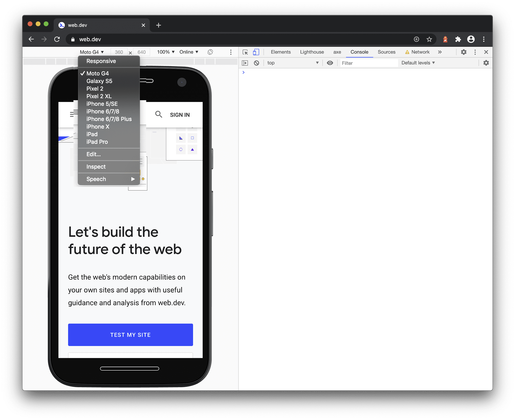Select iPhone X from device list
This screenshot has height=420, width=515.
97,127
